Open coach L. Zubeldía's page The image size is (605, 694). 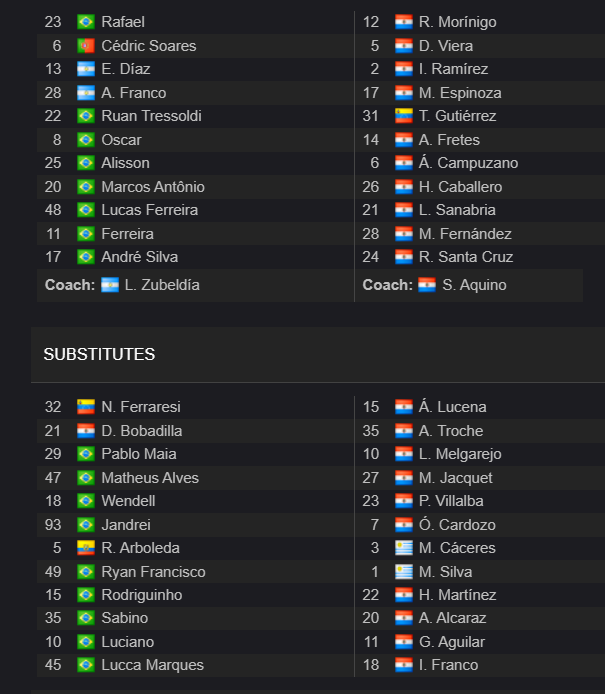point(162,285)
